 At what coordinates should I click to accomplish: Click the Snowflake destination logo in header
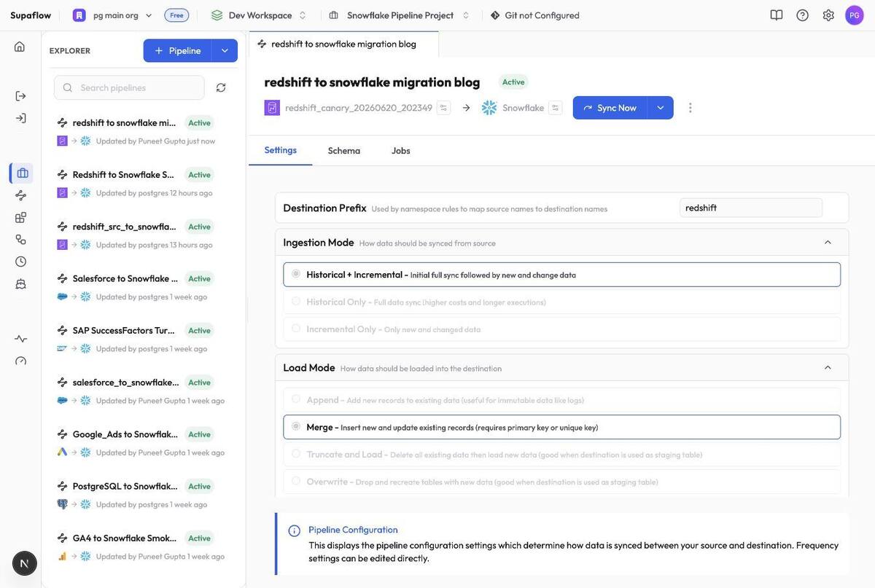coord(489,108)
